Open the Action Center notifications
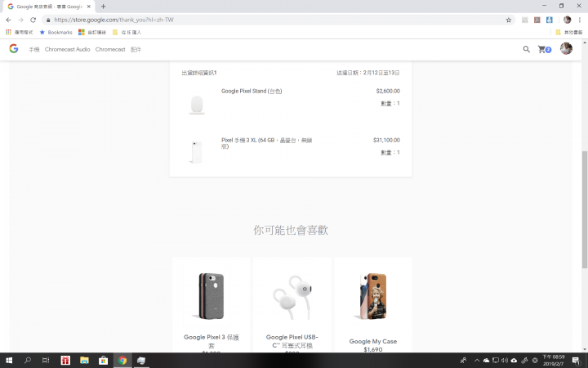Screen dimensions: 588x368 click(x=577, y=361)
